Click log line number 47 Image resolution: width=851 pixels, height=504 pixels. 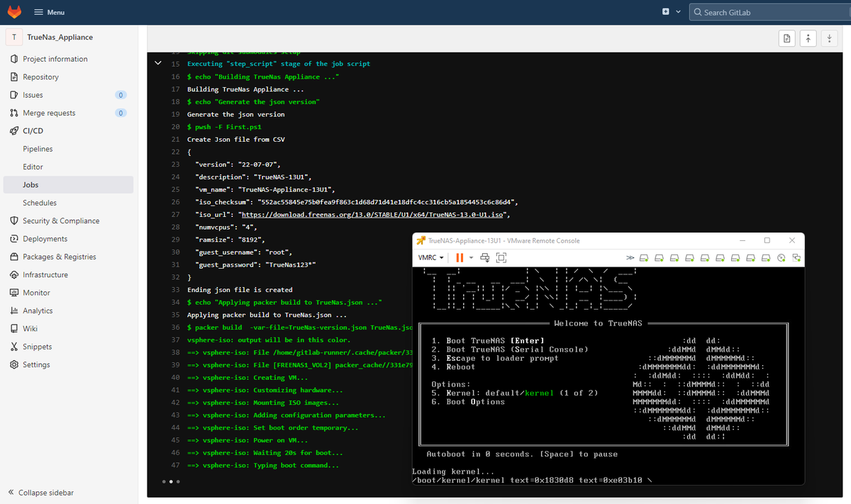click(175, 466)
